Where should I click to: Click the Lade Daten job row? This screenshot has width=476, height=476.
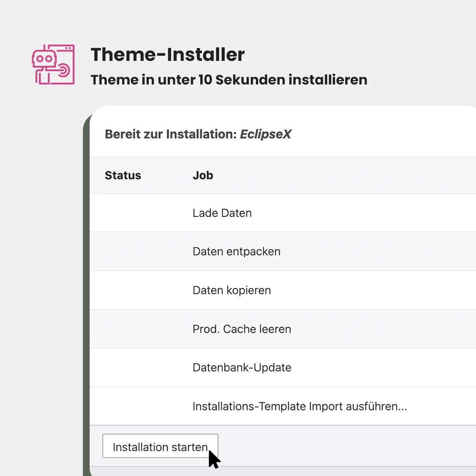(x=222, y=213)
